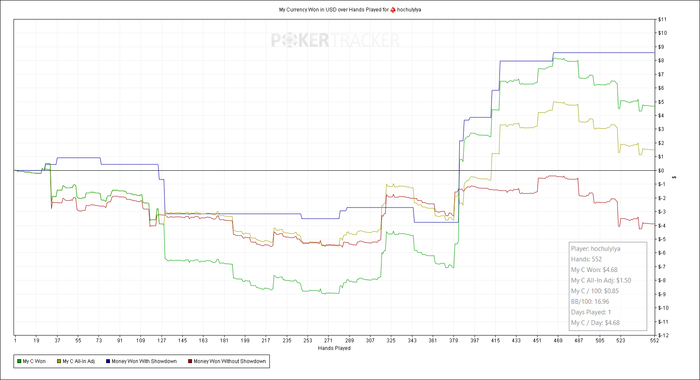Click the 37 x-axis tick label
The image size is (700, 380).
[x=57, y=340]
